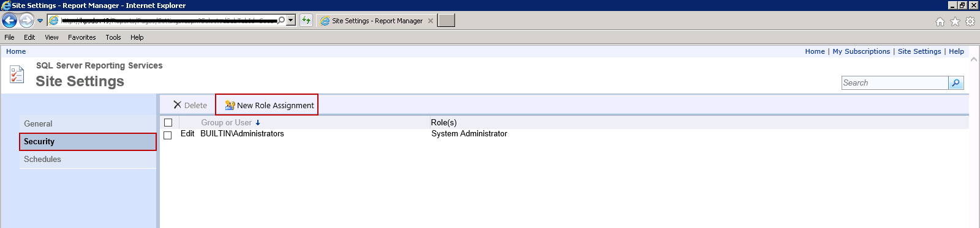
Task: Click the BUILTIN\Administrators user name
Action: [x=242, y=134]
